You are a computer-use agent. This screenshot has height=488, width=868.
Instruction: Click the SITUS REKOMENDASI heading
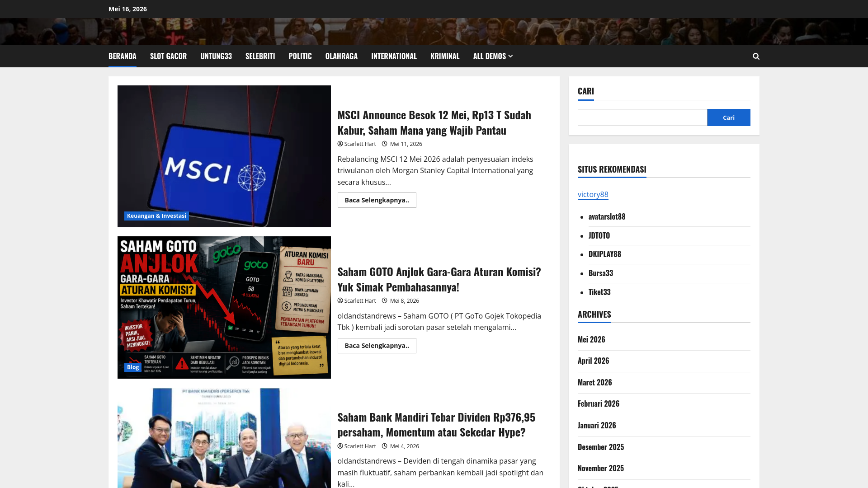pyautogui.click(x=612, y=169)
